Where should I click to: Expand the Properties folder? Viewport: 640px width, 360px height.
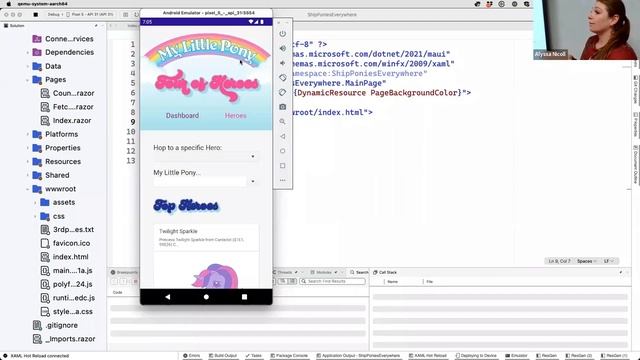coord(28,148)
